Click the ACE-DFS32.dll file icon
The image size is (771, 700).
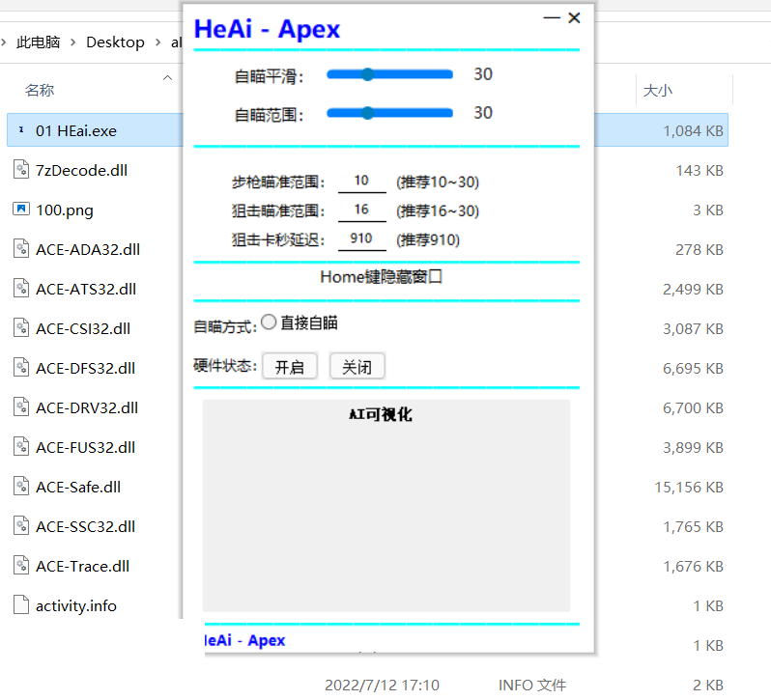[x=21, y=368]
